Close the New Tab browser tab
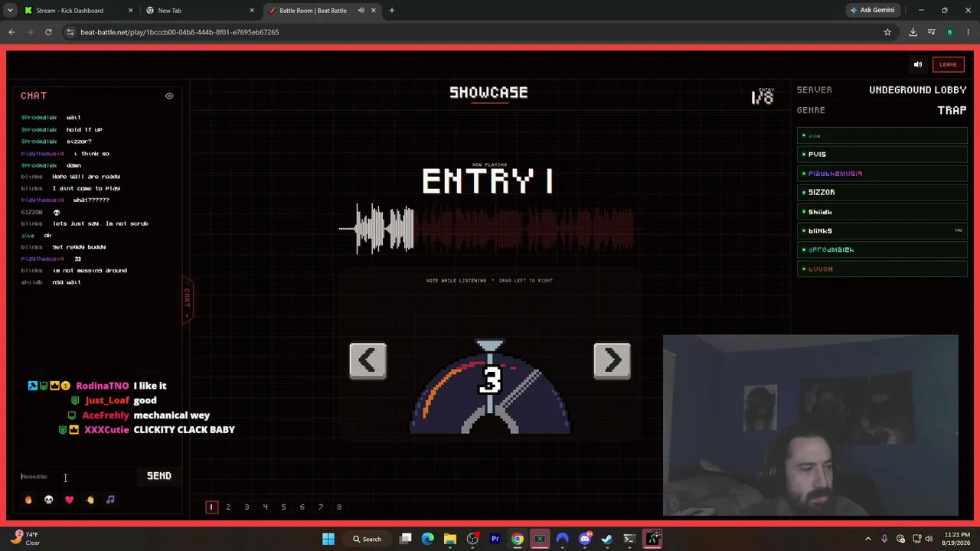This screenshot has width=980, height=551. (251, 11)
